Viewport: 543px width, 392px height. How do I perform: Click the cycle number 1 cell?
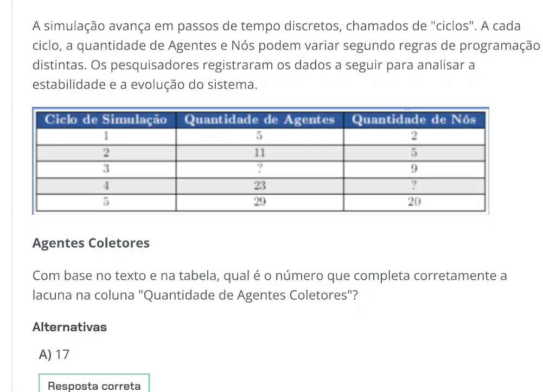click(106, 136)
